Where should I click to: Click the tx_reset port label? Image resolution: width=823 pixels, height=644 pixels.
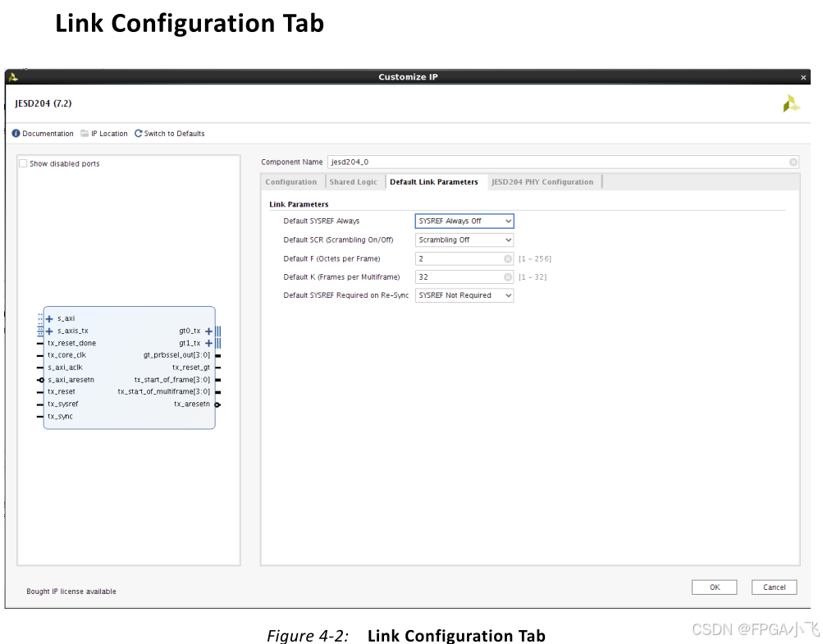tap(62, 391)
